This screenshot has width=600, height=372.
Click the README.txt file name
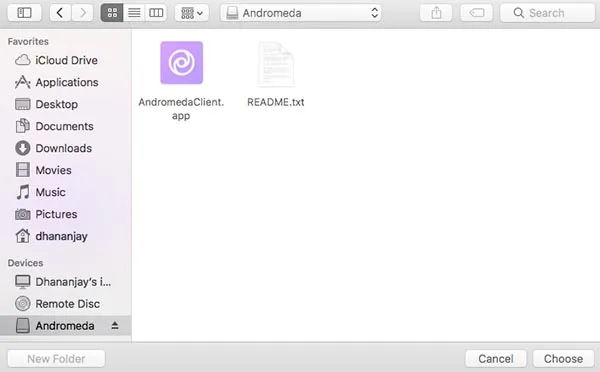click(x=276, y=102)
